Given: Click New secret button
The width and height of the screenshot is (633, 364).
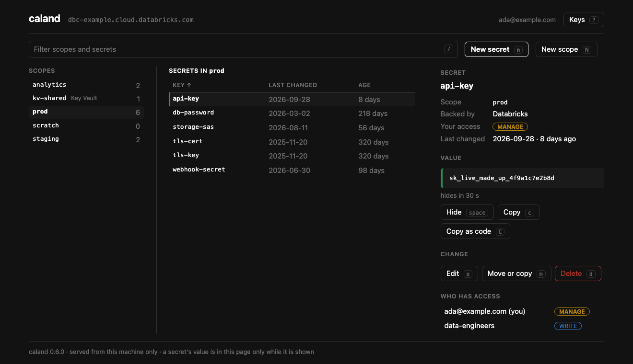Looking at the screenshot, I should [496, 49].
